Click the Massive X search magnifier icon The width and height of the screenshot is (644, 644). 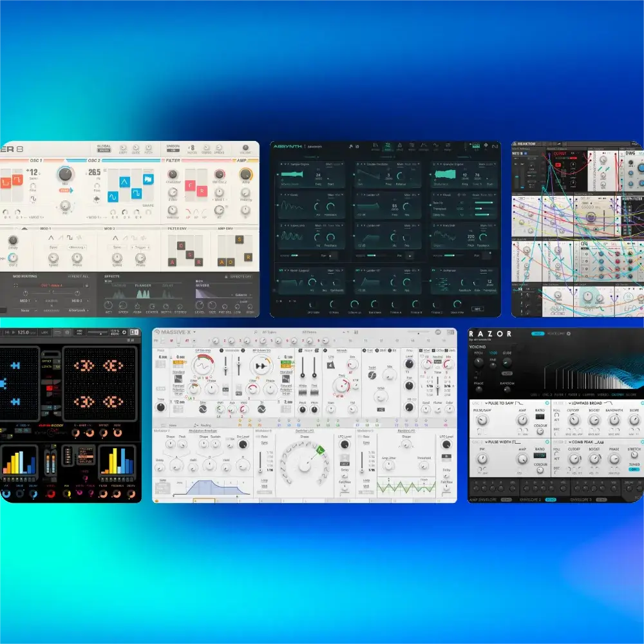(x=256, y=332)
